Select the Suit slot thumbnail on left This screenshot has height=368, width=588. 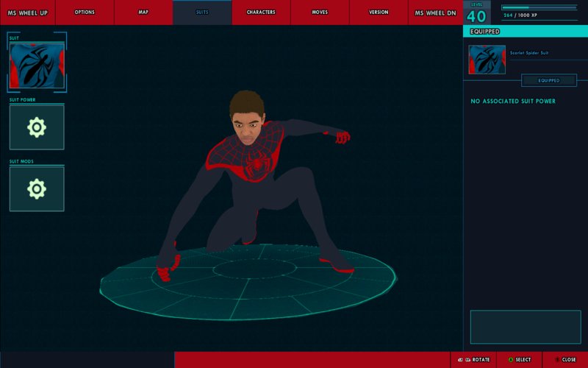37,66
